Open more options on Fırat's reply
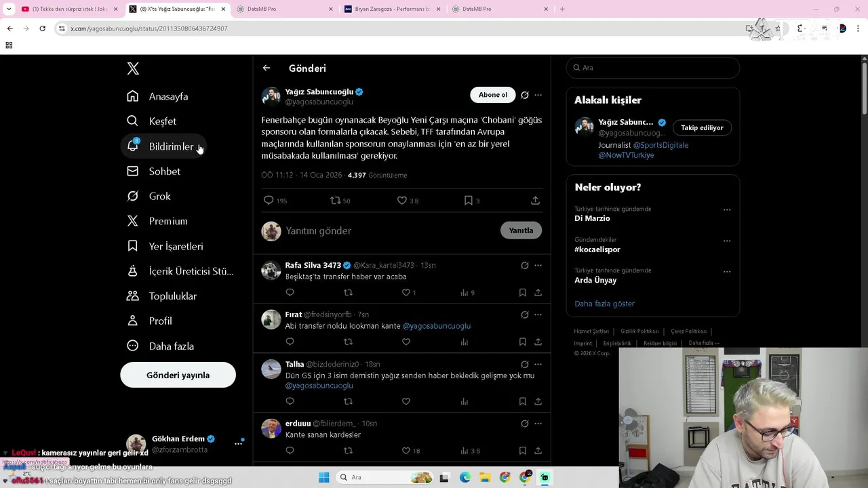Screen dimensions: 868x488 click(538, 314)
